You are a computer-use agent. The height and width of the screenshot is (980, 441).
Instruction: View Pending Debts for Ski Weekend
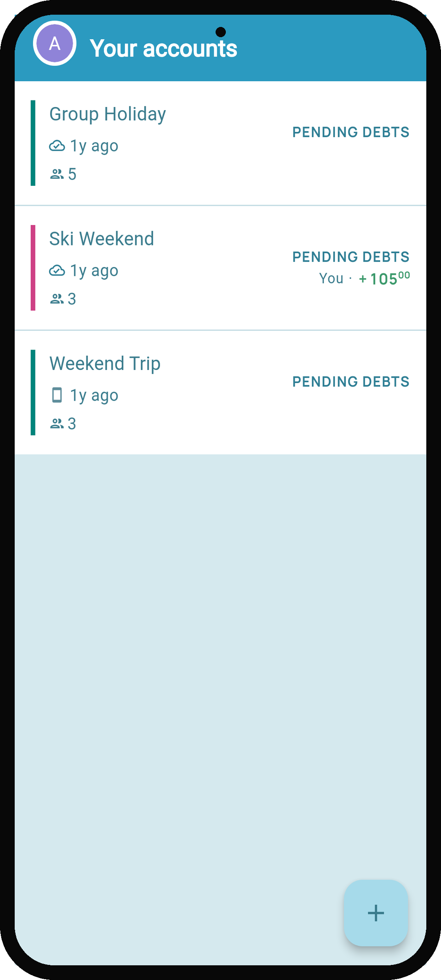351,257
